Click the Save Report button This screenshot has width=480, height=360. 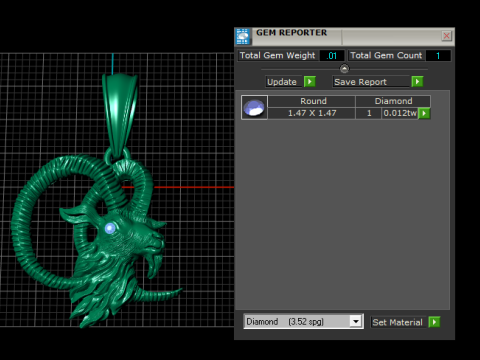(371, 82)
